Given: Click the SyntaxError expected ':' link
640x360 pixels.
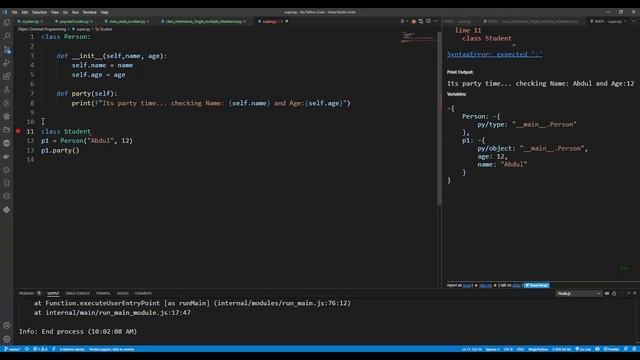Looking at the screenshot, I should coord(495,54).
